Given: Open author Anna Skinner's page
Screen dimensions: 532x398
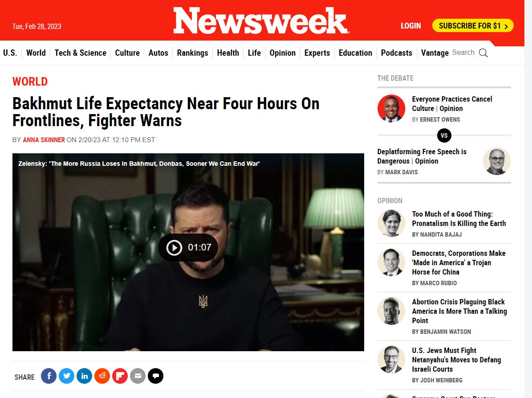Looking at the screenshot, I should pos(44,140).
